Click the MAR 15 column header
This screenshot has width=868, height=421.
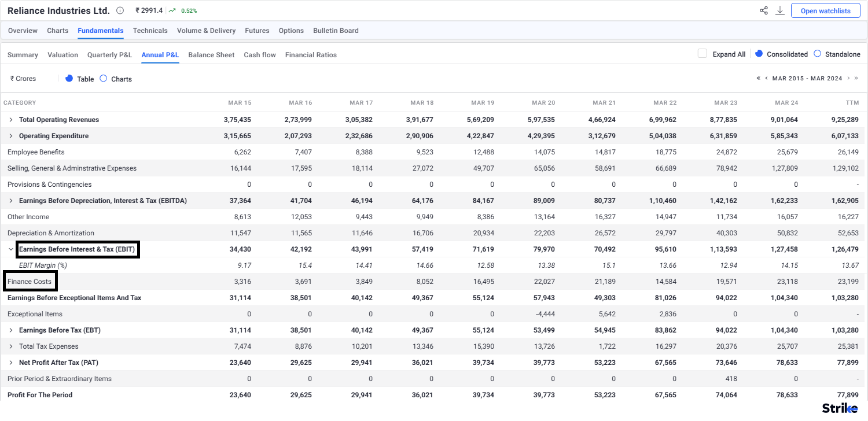coord(240,103)
